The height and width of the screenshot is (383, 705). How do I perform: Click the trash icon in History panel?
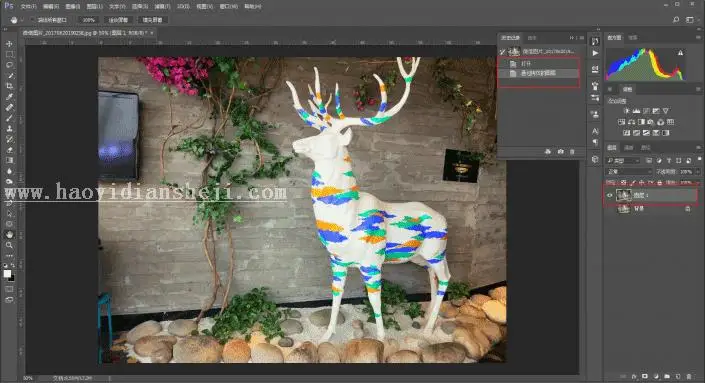[x=572, y=152]
